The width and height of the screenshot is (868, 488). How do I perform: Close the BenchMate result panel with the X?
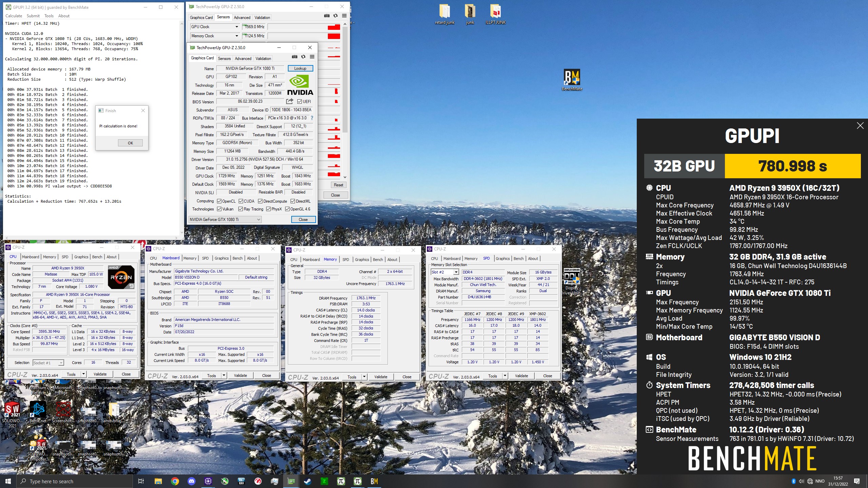(x=860, y=126)
